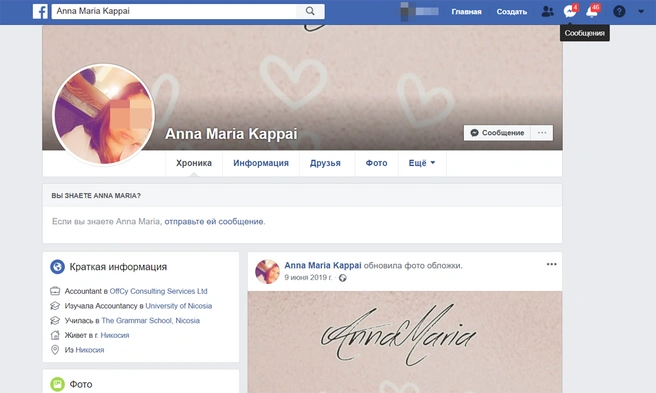The width and height of the screenshot is (656, 393).
Task: Go to Главная in the top bar
Action: (466, 12)
